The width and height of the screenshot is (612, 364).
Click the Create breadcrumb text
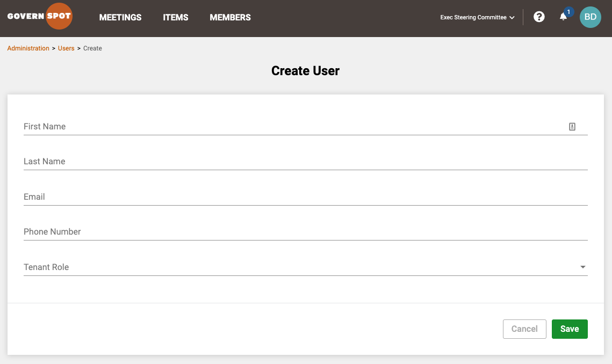click(x=92, y=48)
